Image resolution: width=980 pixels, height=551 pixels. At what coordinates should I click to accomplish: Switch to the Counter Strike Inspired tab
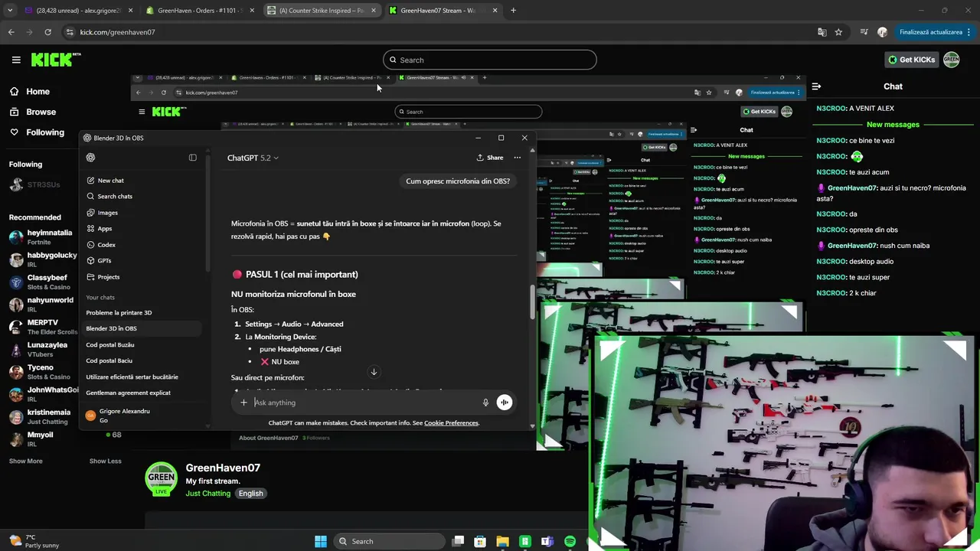[x=322, y=11]
